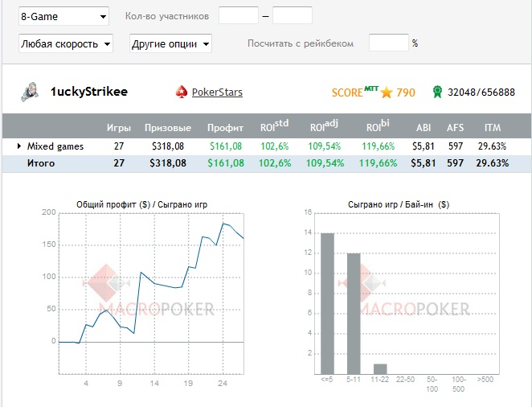Click the minimum participants input field
The height and width of the screenshot is (407, 532).
[239, 16]
